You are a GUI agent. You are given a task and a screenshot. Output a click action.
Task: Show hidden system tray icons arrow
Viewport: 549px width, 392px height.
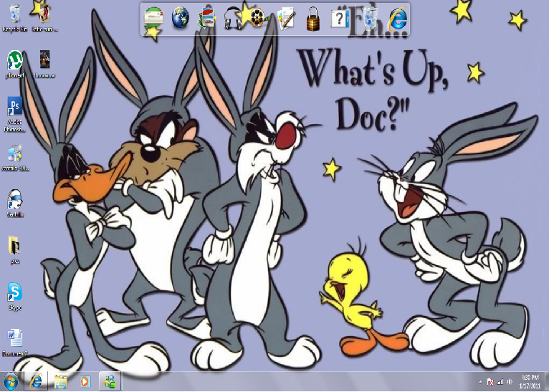(x=480, y=382)
